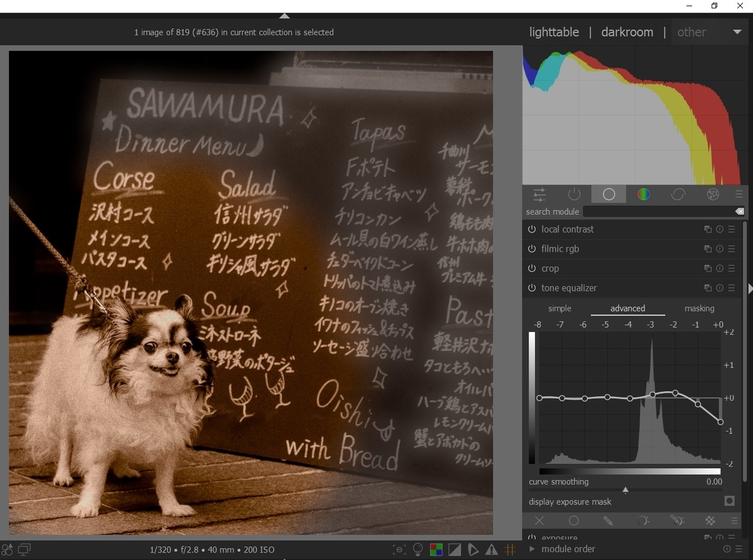The width and height of the screenshot is (753, 560).
Task: Click the tone curve node under -2
Action: pyautogui.click(x=675, y=393)
